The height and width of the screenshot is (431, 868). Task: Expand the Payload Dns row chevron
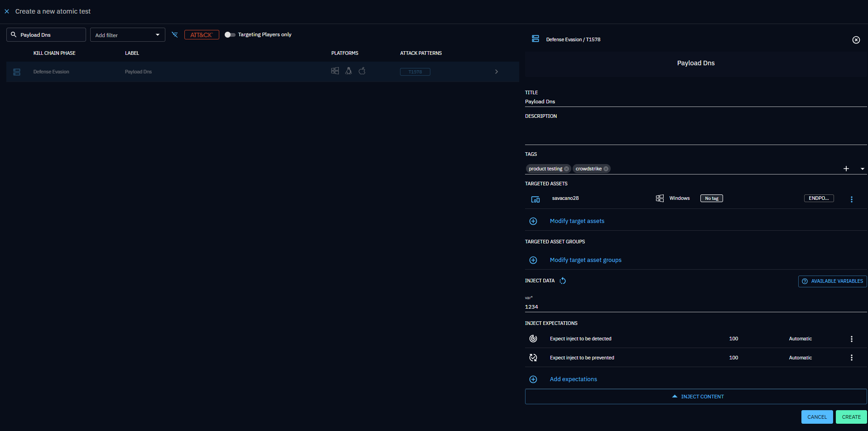point(497,72)
